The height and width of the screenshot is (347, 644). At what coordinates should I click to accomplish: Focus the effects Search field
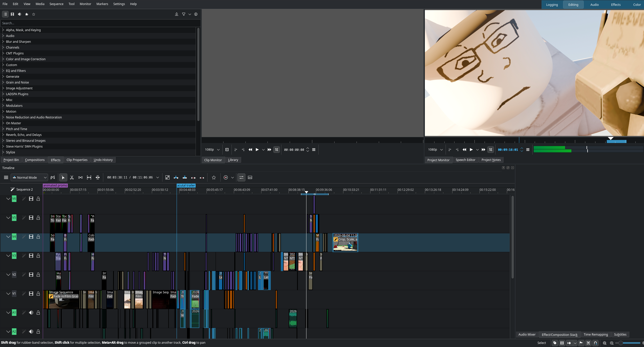click(100, 23)
